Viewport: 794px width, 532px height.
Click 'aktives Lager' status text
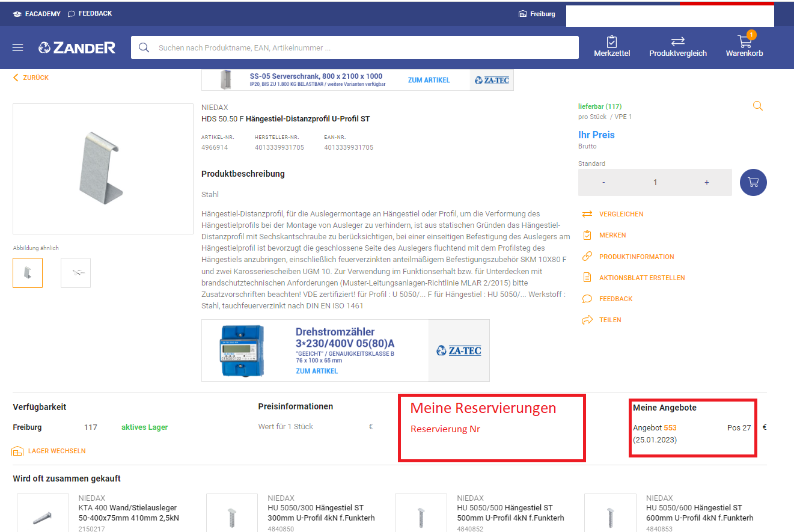(x=144, y=427)
